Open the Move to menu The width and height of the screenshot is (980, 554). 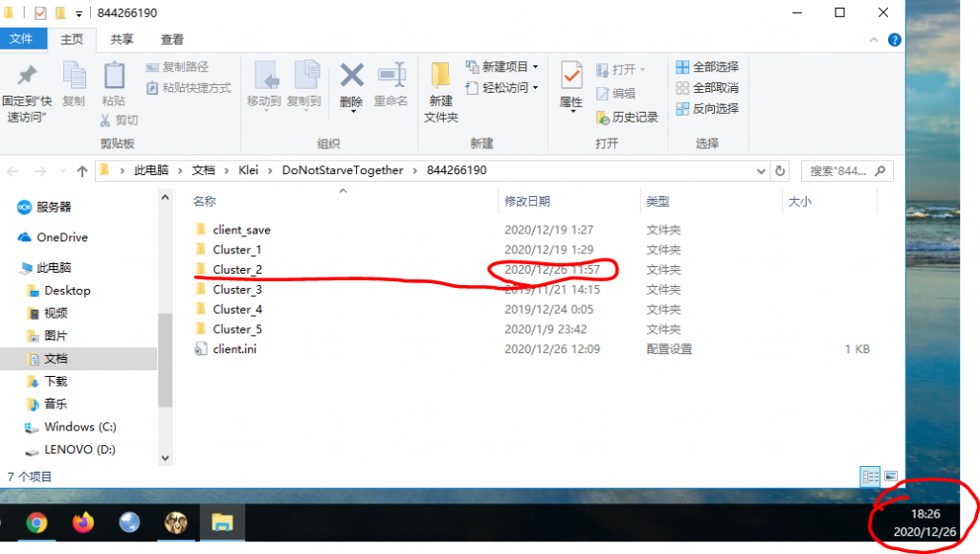click(264, 86)
